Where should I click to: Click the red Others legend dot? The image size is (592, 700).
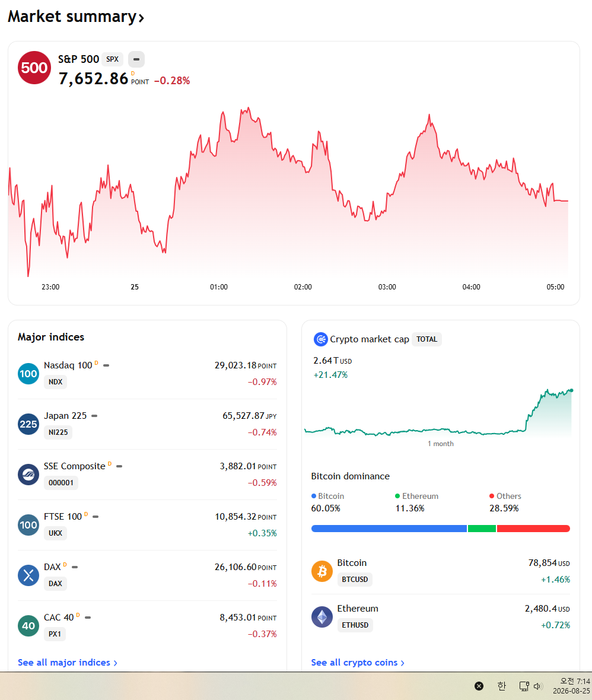coord(492,496)
